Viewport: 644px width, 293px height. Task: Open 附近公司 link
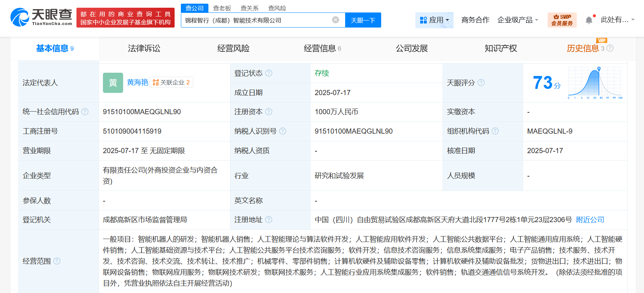click(590, 220)
